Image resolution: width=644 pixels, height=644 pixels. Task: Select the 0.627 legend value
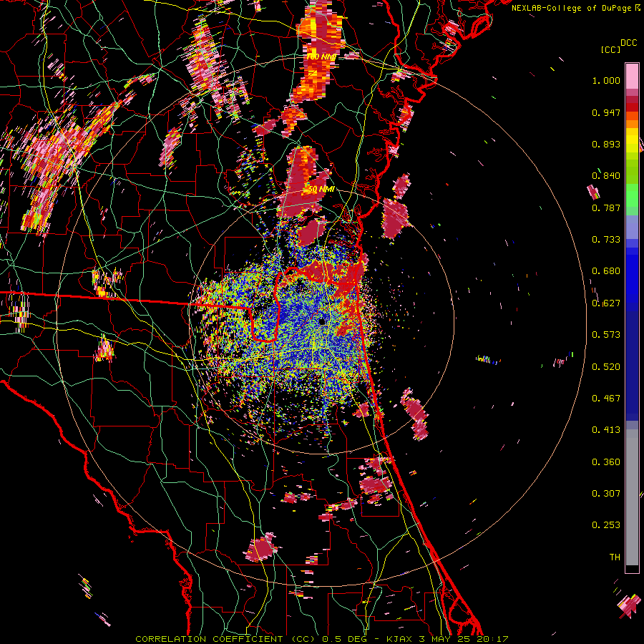[606, 303]
